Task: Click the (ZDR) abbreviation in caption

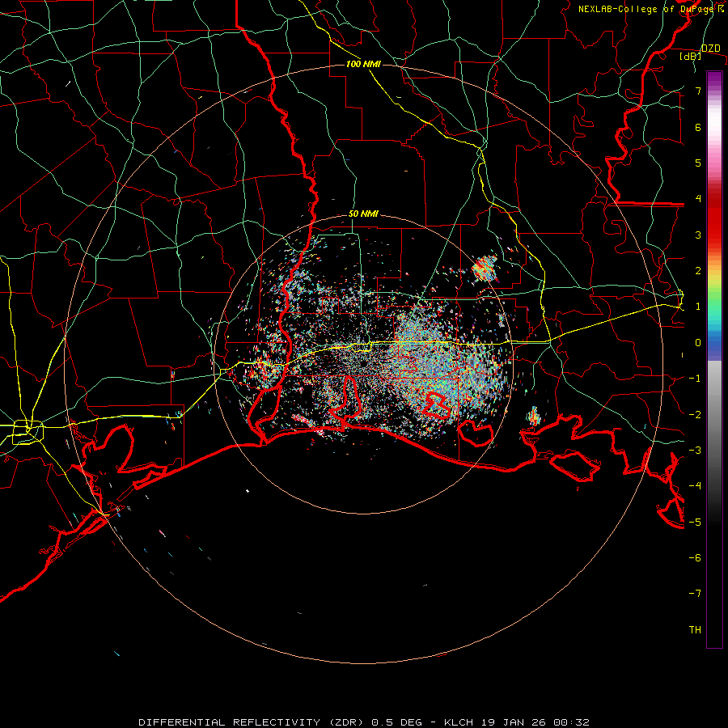Action: click(x=346, y=722)
